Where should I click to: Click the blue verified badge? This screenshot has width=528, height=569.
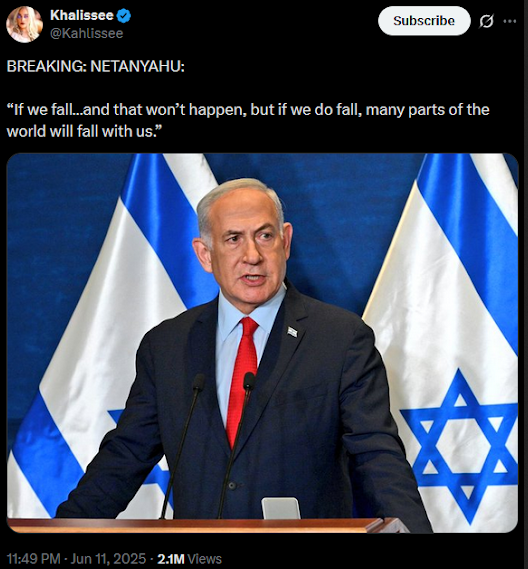[124, 16]
